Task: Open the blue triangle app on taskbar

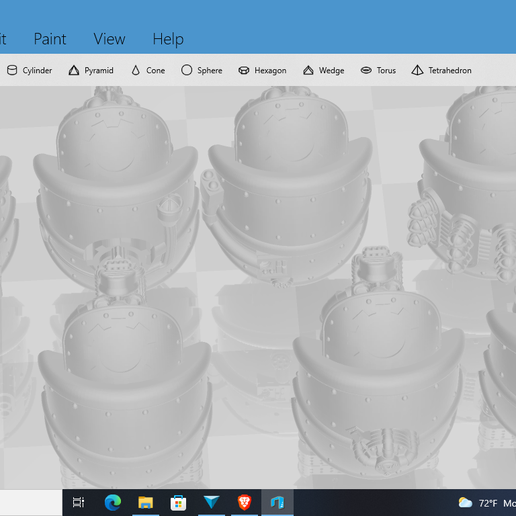Action: (211, 502)
